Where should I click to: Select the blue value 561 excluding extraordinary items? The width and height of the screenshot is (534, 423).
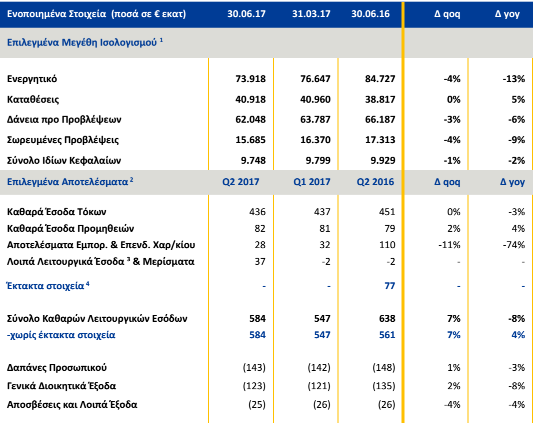[x=387, y=335]
